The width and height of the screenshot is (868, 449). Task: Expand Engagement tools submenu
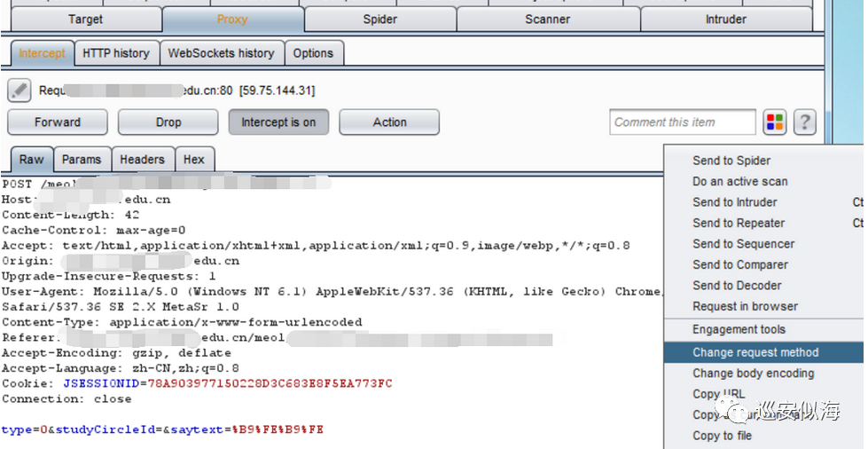click(764, 330)
